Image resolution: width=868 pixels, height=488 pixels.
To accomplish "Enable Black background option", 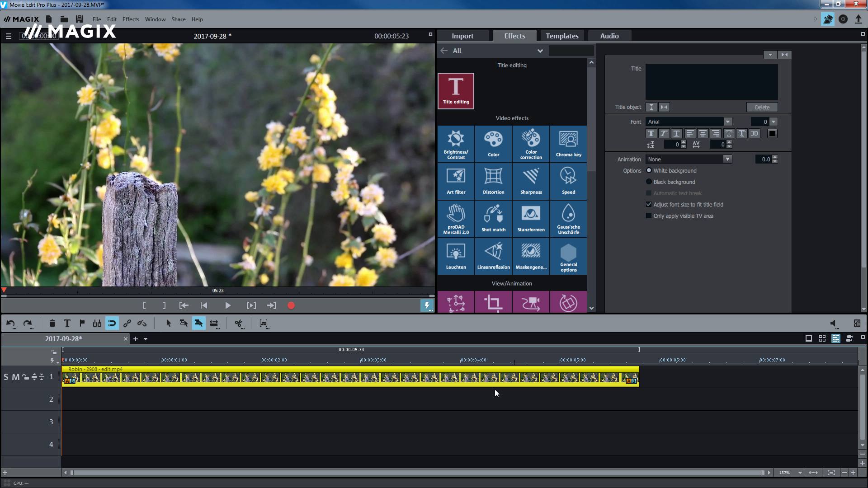I will [x=649, y=182].
